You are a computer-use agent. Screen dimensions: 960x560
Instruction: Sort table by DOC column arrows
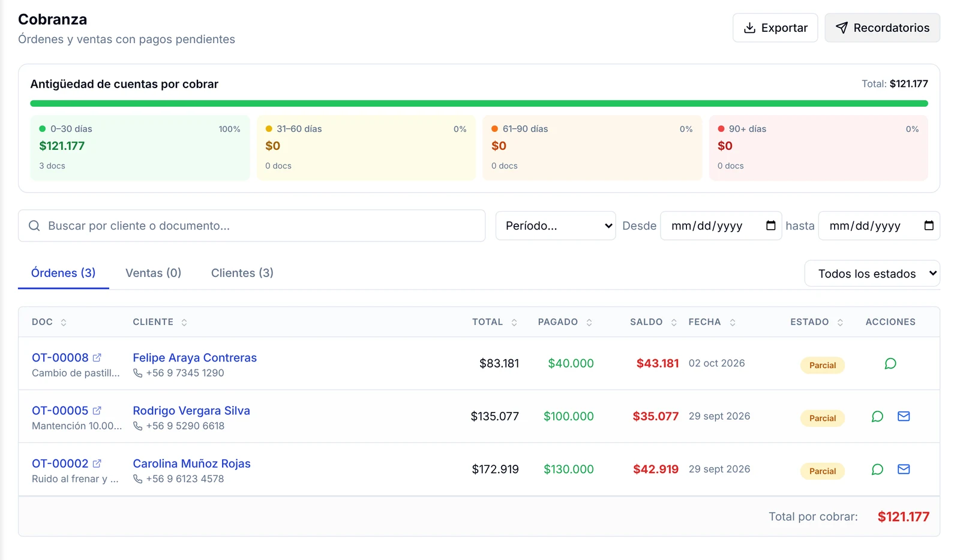click(x=64, y=323)
